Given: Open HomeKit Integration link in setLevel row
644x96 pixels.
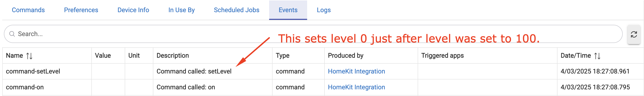Looking at the screenshot, I should click(x=356, y=71).
